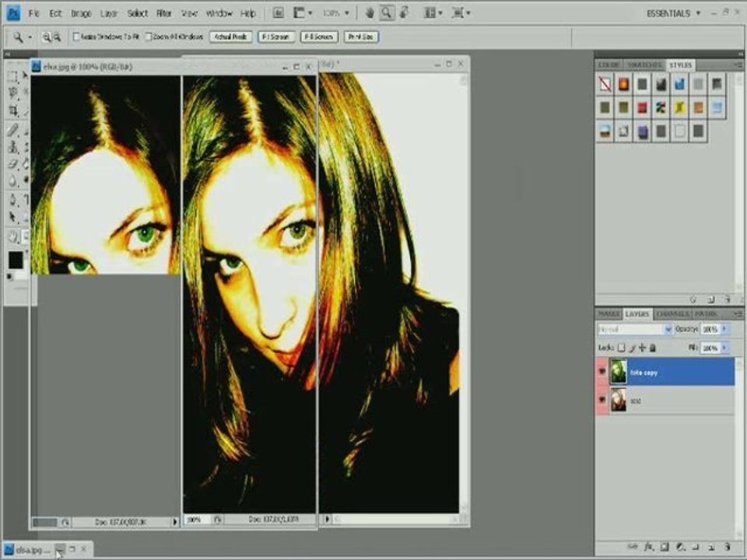This screenshot has width=747, height=560.
Task: Click the Rotate View tool in application bar
Action: coord(404,13)
